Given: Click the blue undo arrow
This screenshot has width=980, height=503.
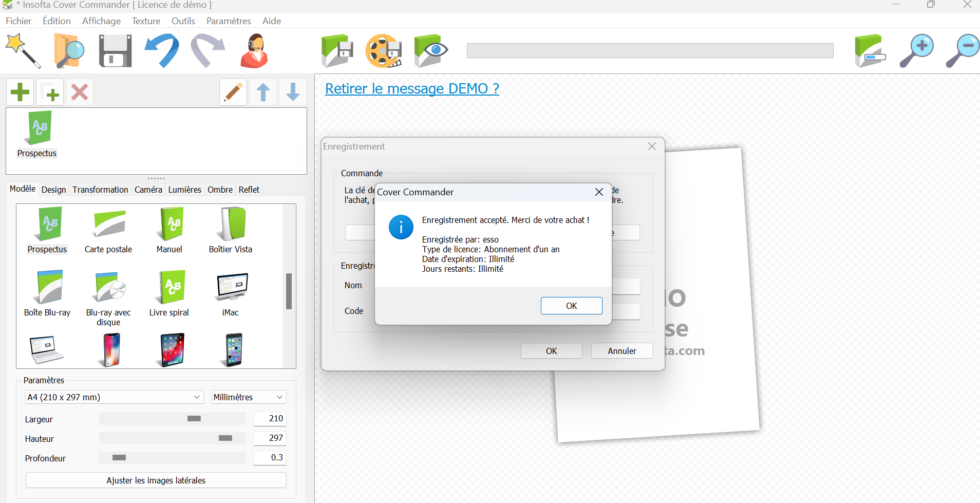Looking at the screenshot, I should pos(162,50).
